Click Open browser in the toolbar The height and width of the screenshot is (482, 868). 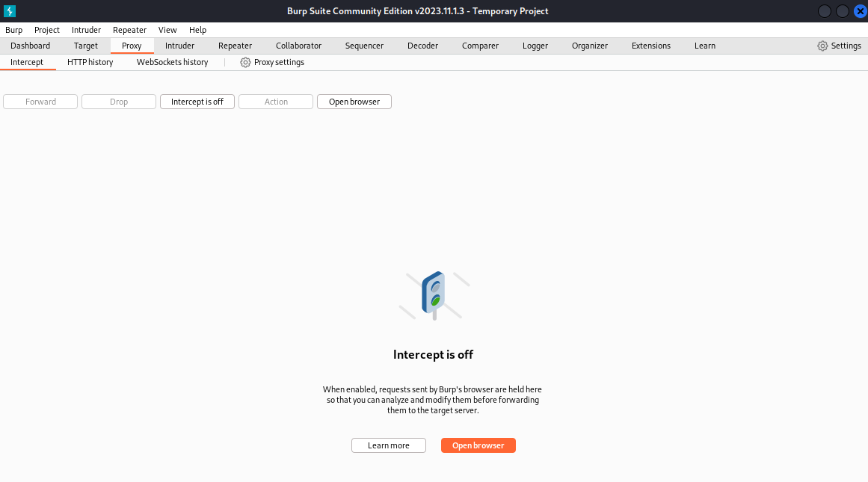354,101
